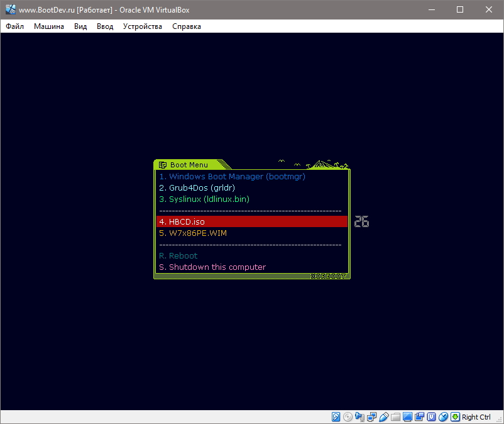Click the optical drives icon in status bar
This screenshot has height=424, width=504.
click(348, 416)
